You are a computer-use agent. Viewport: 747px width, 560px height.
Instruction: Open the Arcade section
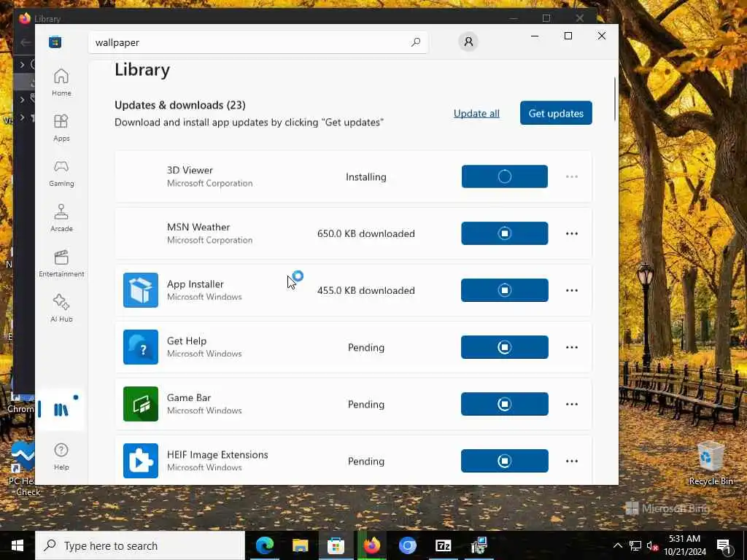[x=61, y=218]
